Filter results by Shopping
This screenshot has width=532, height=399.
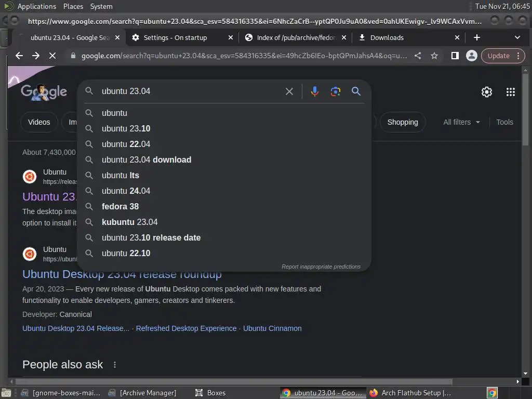pos(403,122)
